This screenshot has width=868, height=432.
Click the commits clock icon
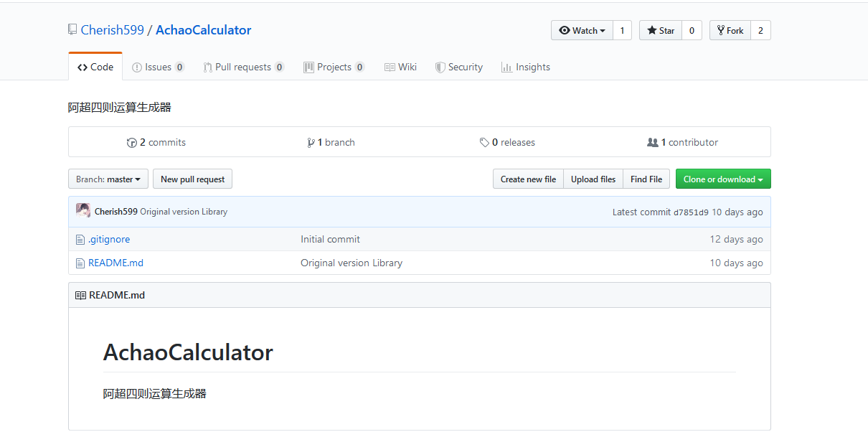tap(131, 142)
